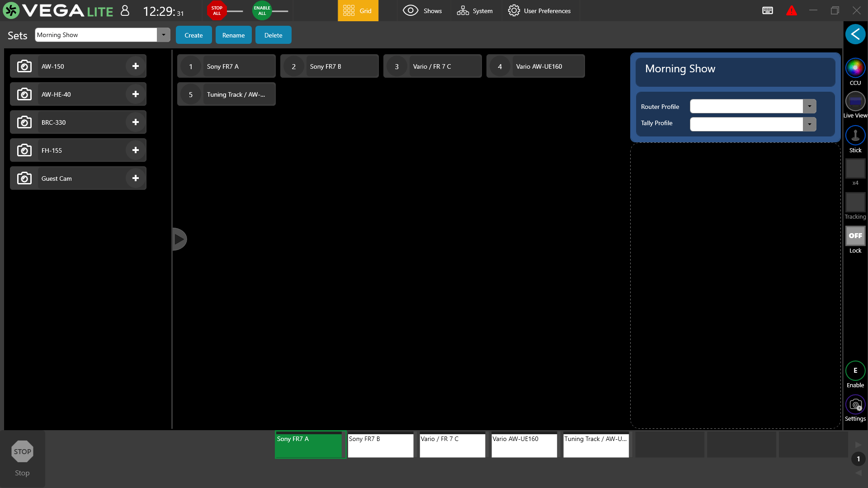Screen dimensions: 868x488
Task: Select slot 4 Vario AW-UE160
Action: point(536,66)
